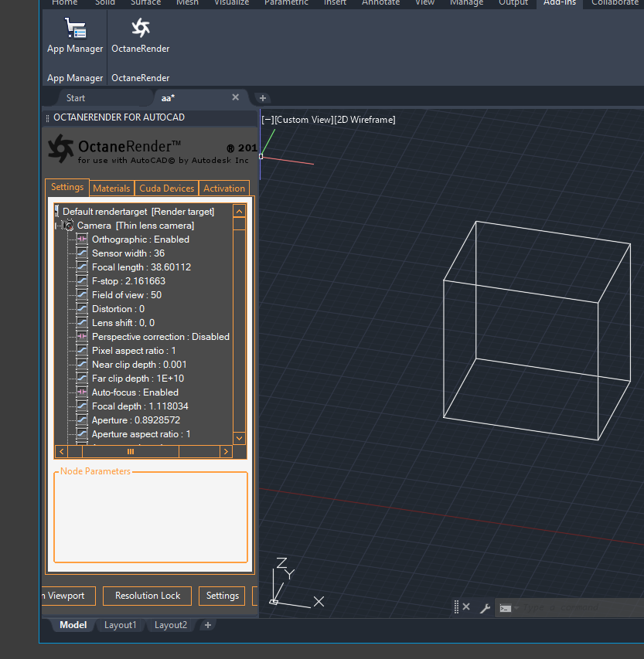The image size is (644, 659).
Task: Click the Resolution Lock button
Action: point(147,596)
